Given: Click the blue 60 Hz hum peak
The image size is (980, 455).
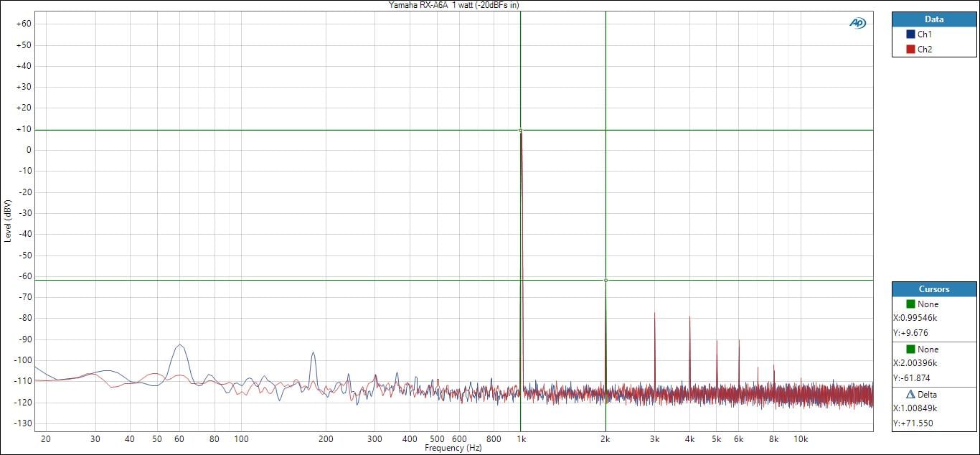Looking at the screenshot, I should (x=180, y=345).
